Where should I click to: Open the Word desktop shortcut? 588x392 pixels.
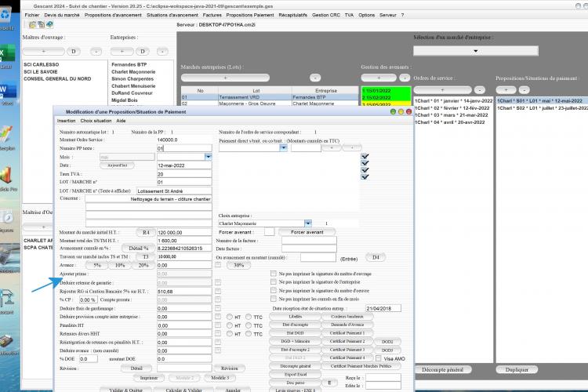[x=7, y=92]
